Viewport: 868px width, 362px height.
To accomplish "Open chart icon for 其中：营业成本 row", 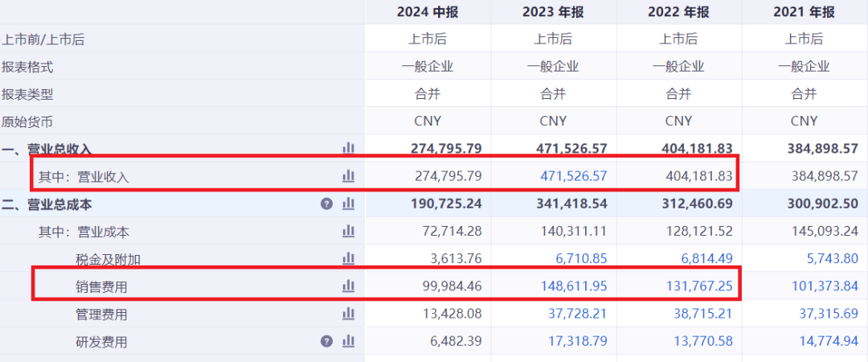I will point(348,231).
